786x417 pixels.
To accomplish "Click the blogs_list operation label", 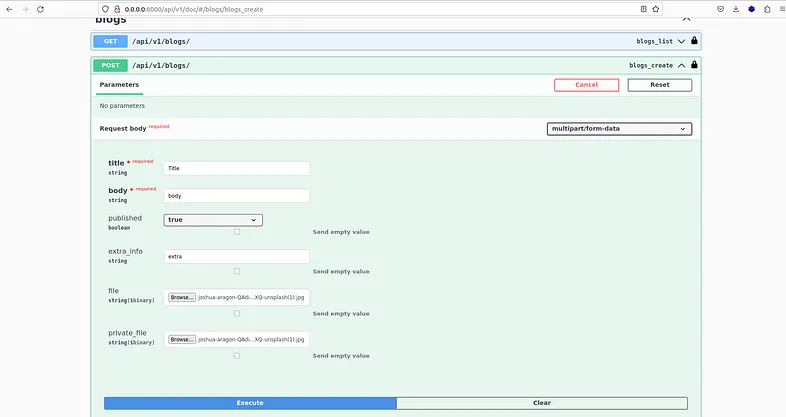I will point(655,41).
